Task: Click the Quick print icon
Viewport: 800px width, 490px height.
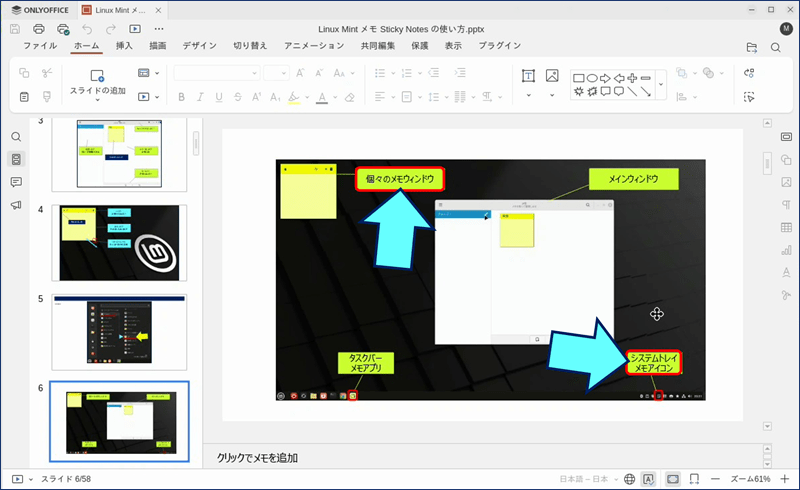Action: (63, 29)
